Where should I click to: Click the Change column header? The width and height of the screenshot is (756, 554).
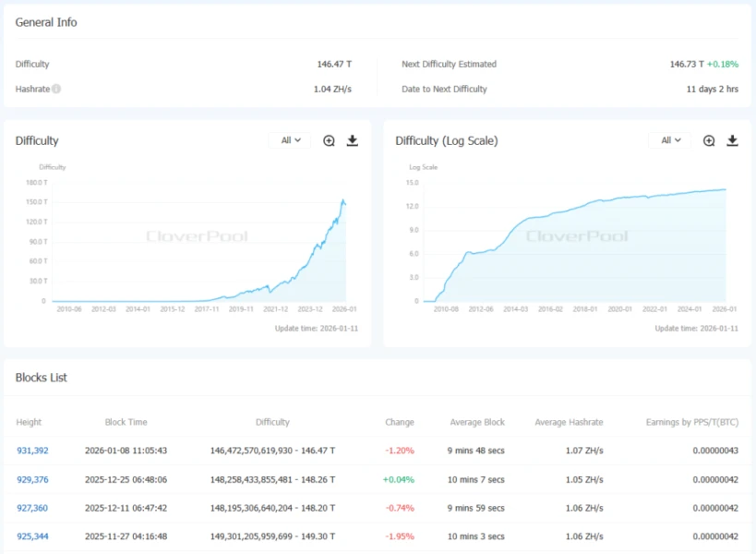pyautogui.click(x=400, y=422)
